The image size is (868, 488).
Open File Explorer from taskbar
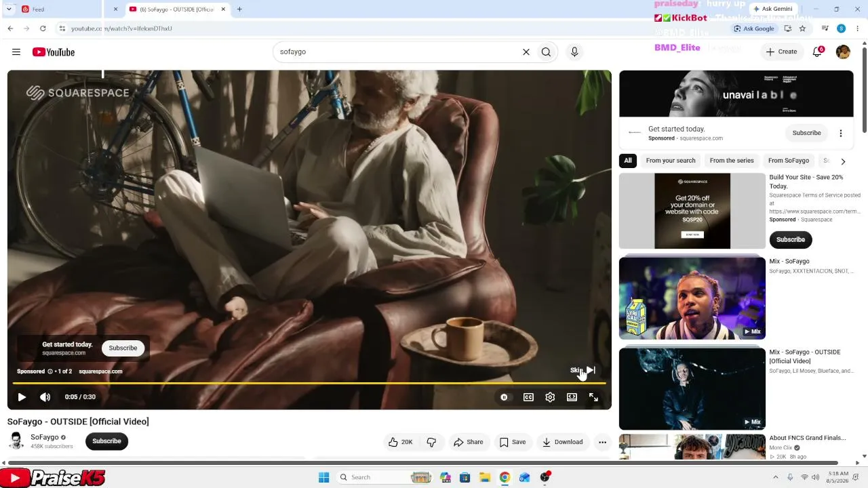pyautogui.click(x=484, y=477)
